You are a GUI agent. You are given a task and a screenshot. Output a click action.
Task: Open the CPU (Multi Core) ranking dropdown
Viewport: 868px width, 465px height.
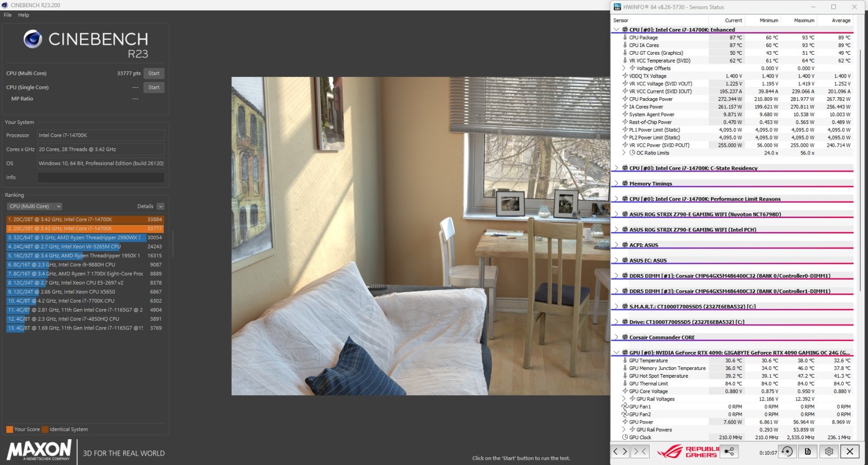[x=34, y=206]
